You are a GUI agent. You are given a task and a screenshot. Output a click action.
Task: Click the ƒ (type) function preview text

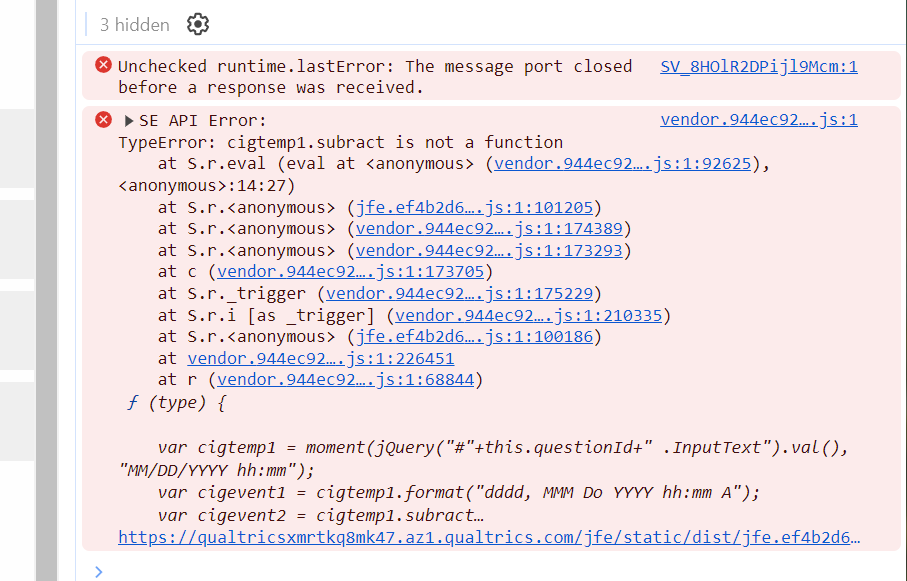pyautogui.click(x=176, y=402)
